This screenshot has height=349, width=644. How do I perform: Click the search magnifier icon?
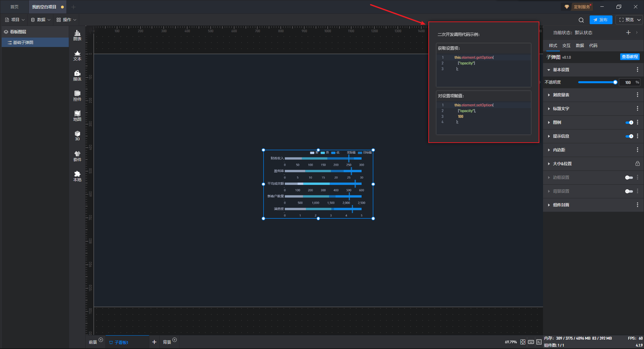[581, 20]
